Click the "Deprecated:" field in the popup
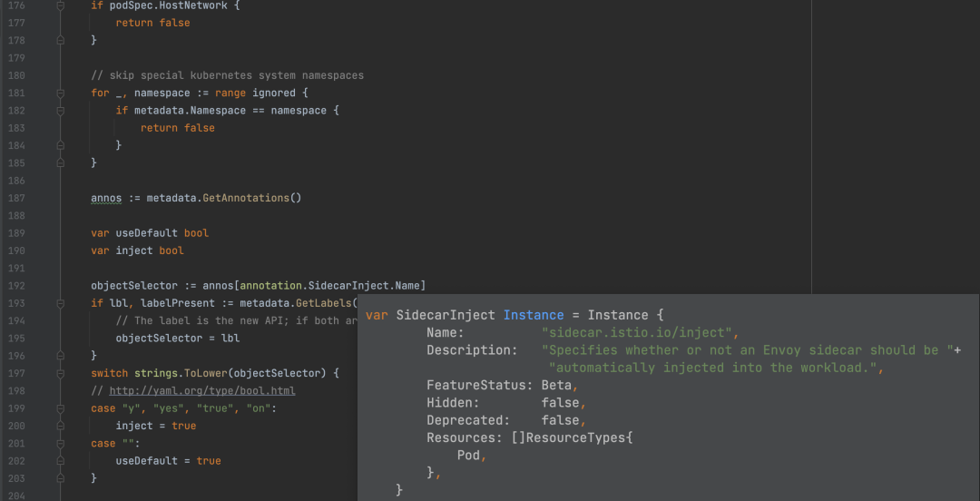 coord(468,420)
